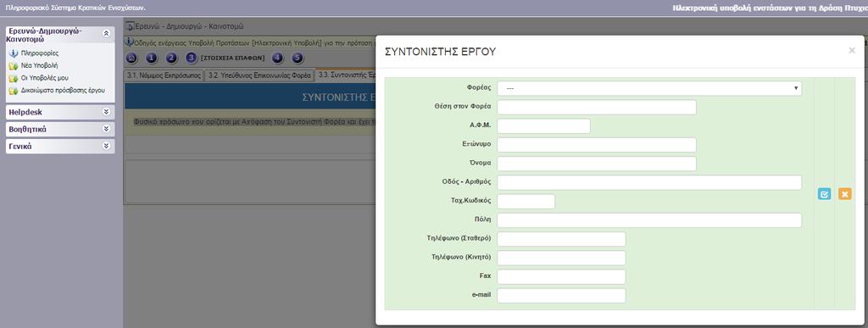Click the ΣΤΟΙΧΕΙΑ ΕΠΑΦΩΝ step label
Viewport: 868px width, 328px height.
point(233,58)
